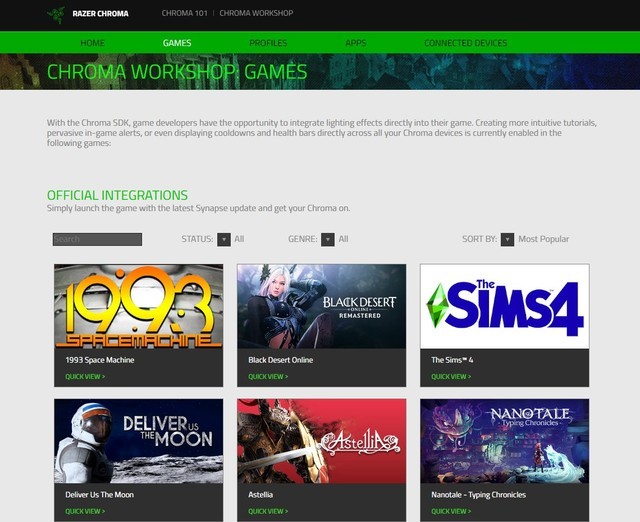
Task: Click the Black Desert Online title text
Action: click(x=281, y=360)
